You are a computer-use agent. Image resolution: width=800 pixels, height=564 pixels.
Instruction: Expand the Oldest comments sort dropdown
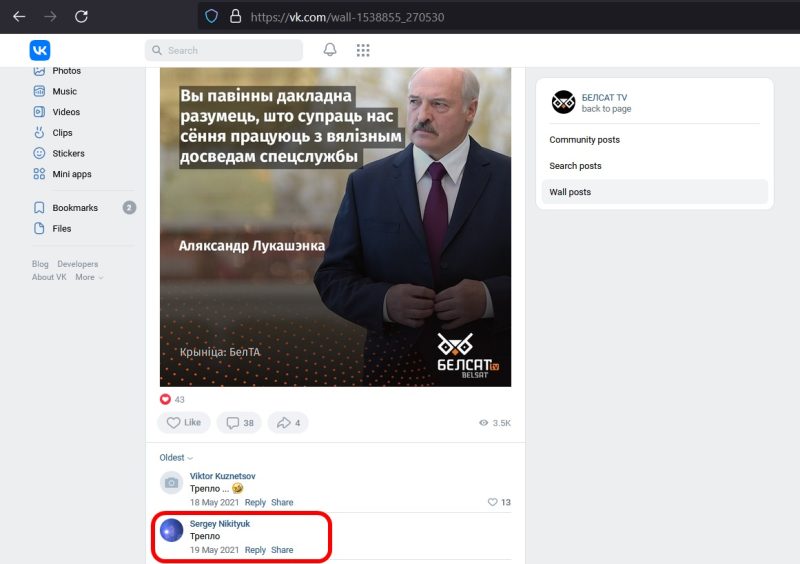176,458
